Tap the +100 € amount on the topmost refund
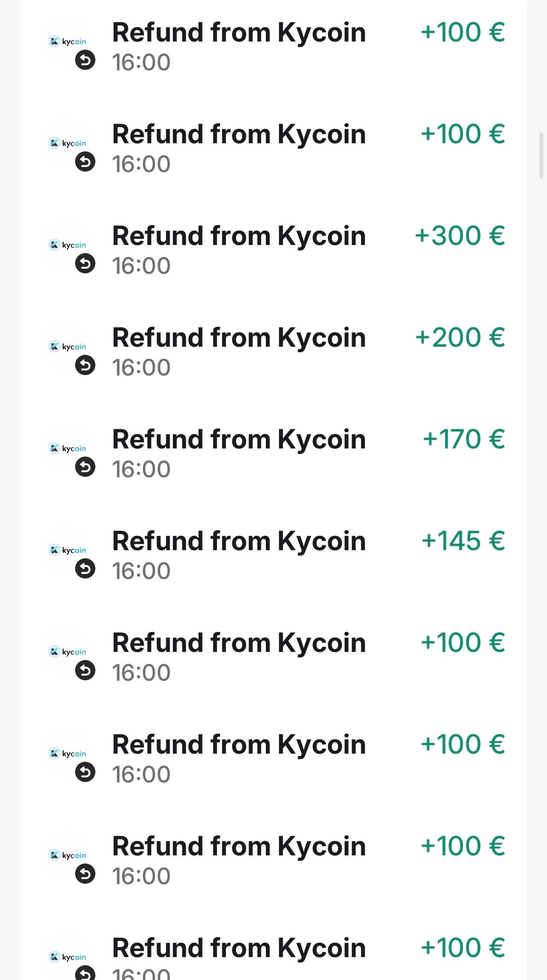The width and height of the screenshot is (547, 980). coord(463,32)
